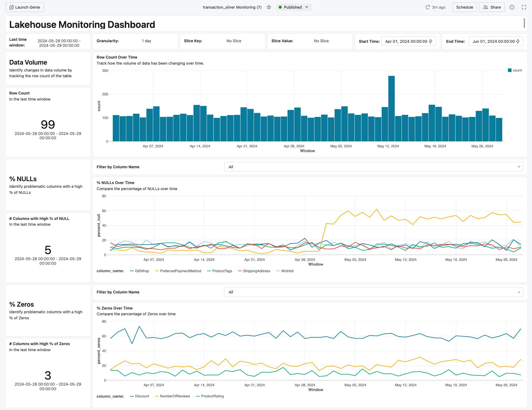The height and width of the screenshot is (410, 532).
Task: Click the refresh icon beside 3m ago
Action: pos(428,7)
